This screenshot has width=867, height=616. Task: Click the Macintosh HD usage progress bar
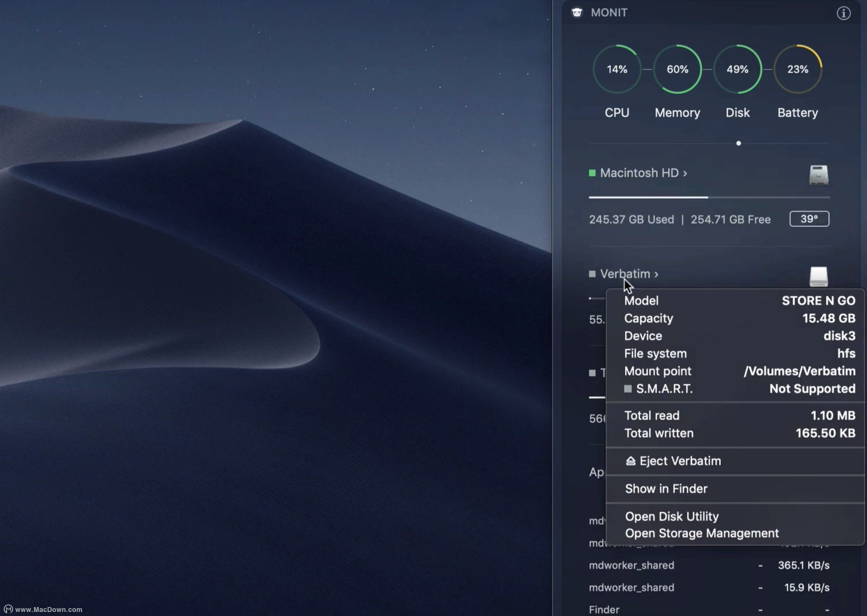(709, 197)
